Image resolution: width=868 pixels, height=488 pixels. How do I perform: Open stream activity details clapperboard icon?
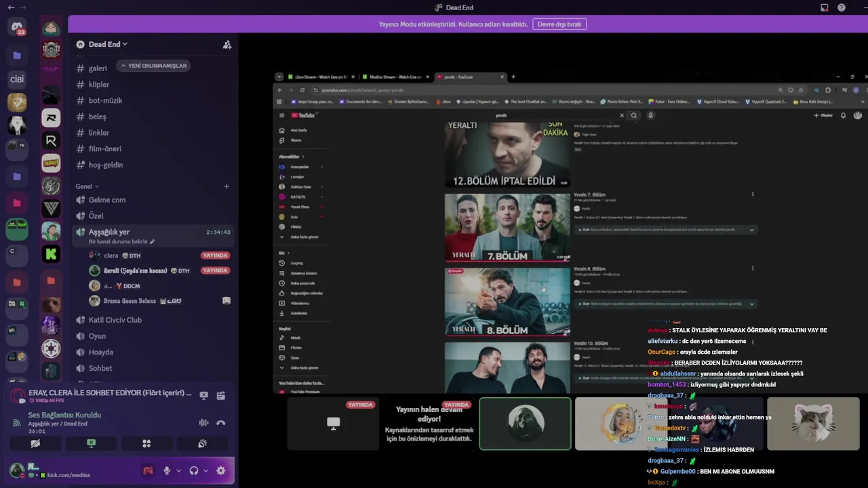220,396
